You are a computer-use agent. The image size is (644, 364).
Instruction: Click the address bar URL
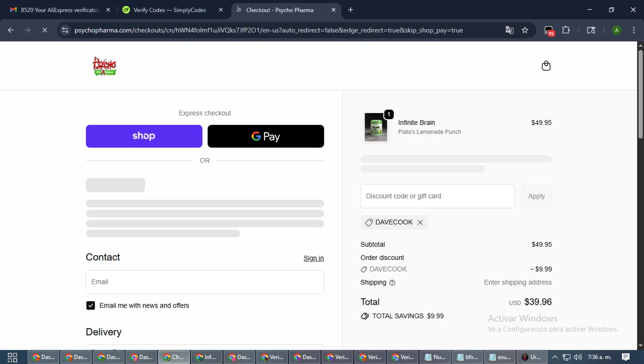pos(269,30)
